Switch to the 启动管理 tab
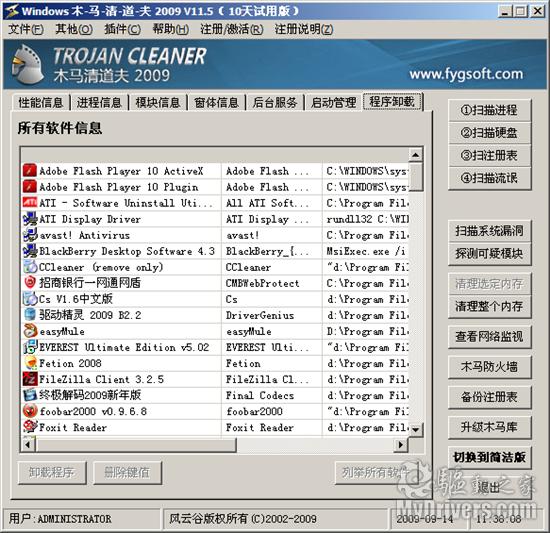 coord(333,102)
